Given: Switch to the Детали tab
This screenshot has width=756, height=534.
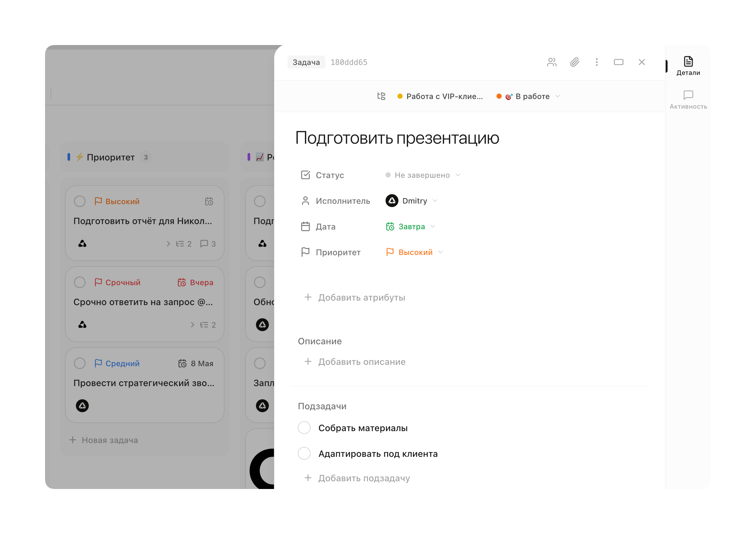Looking at the screenshot, I should [688, 66].
